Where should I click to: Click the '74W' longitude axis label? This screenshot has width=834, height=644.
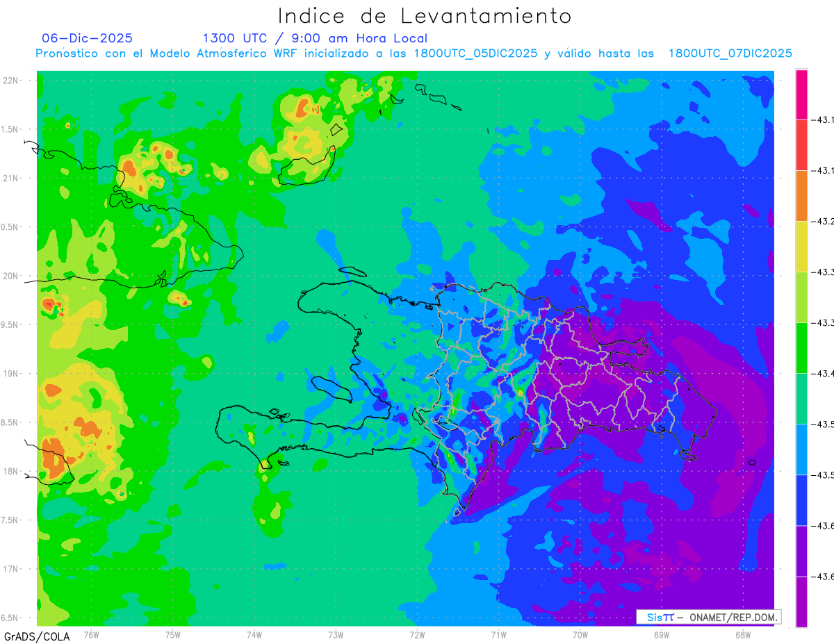[254, 634]
